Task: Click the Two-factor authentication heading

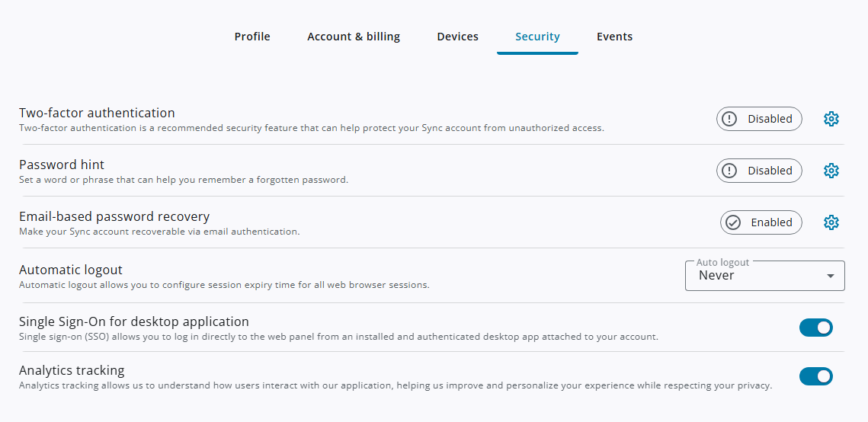Action: (97, 113)
